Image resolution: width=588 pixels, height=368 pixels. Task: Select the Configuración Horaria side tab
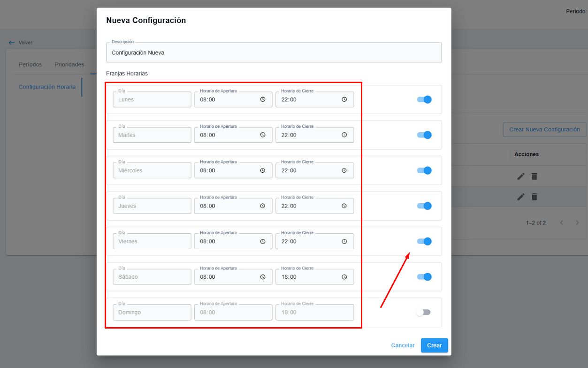click(47, 87)
